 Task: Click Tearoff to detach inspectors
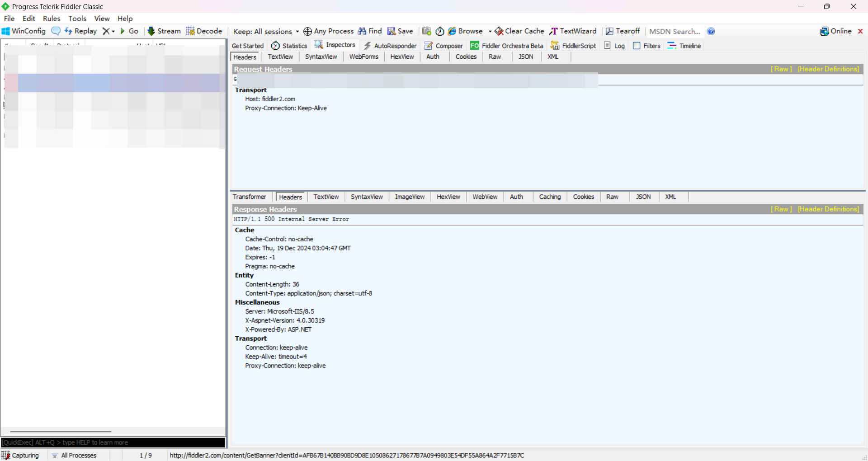click(623, 31)
